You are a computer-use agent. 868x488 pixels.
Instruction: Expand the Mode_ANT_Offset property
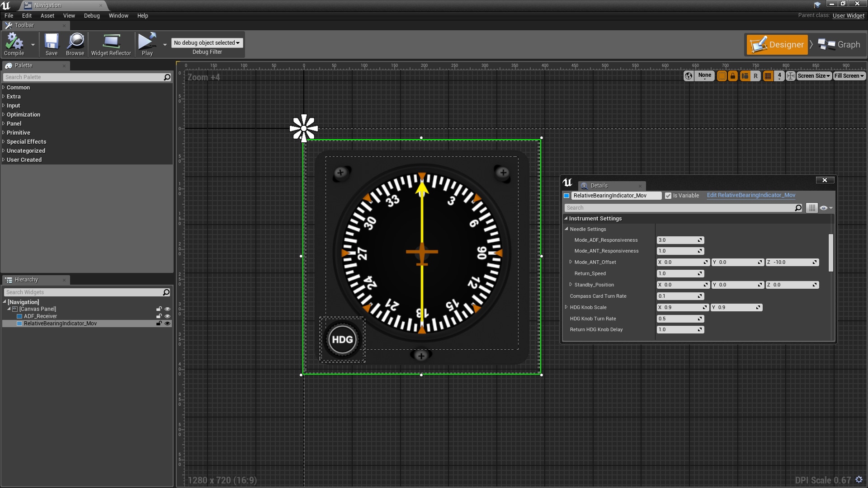(x=571, y=262)
